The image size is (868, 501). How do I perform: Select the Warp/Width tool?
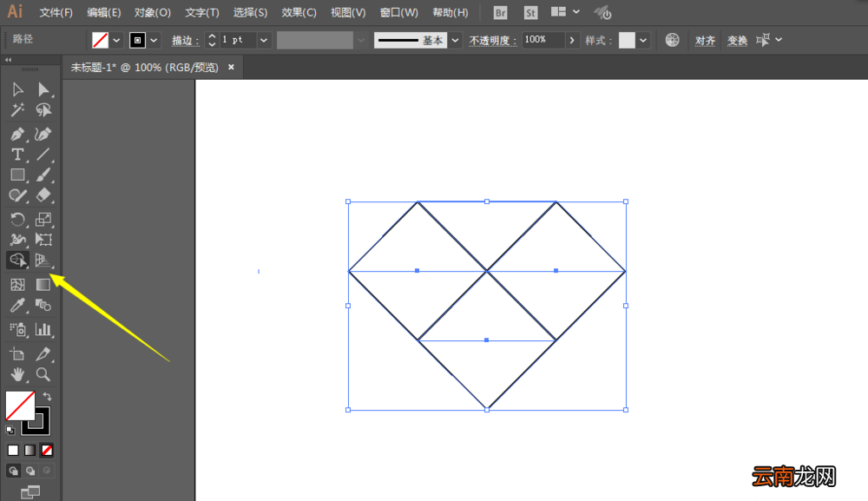(17, 240)
